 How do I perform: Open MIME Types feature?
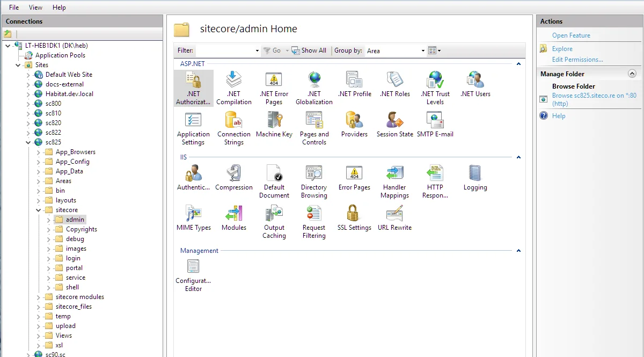click(193, 218)
